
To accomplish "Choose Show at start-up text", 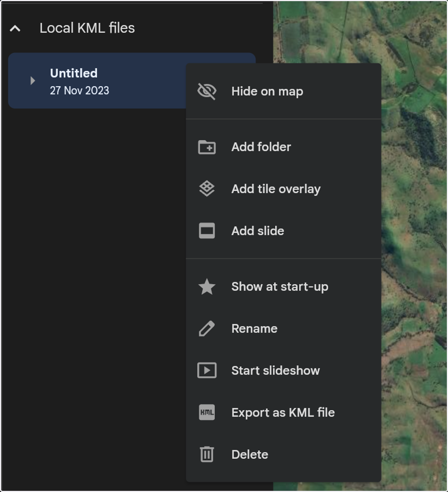I will 280,287.
